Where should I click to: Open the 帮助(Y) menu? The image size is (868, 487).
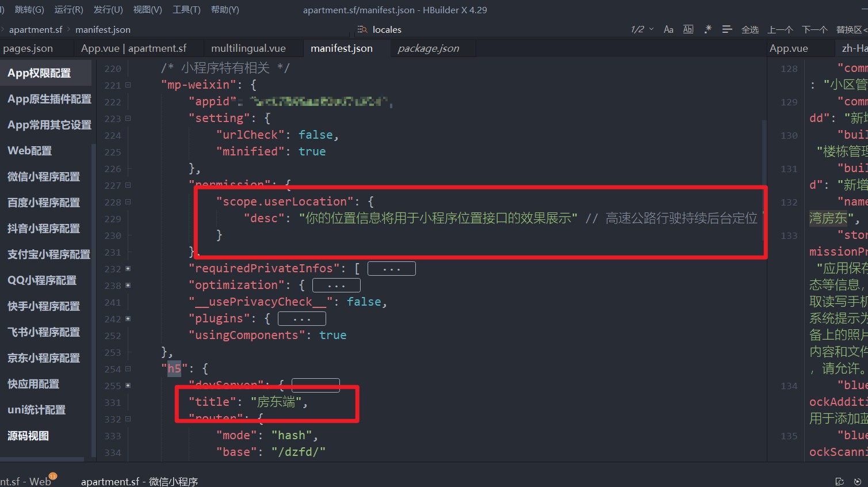[225, 10]
